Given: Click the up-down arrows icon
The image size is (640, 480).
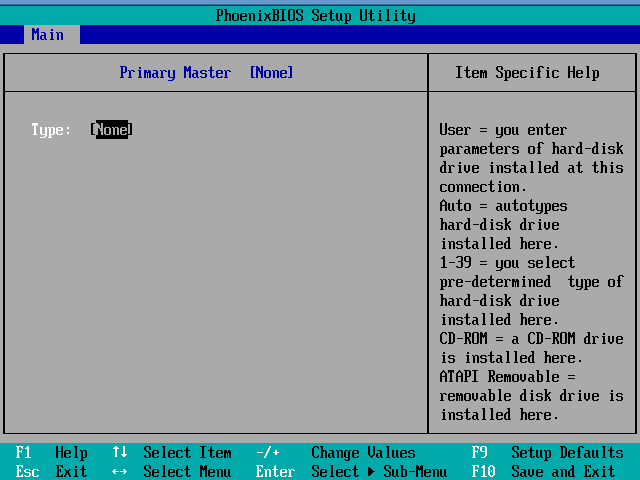Looking at the screenshot, I should (x=120, y=452).
